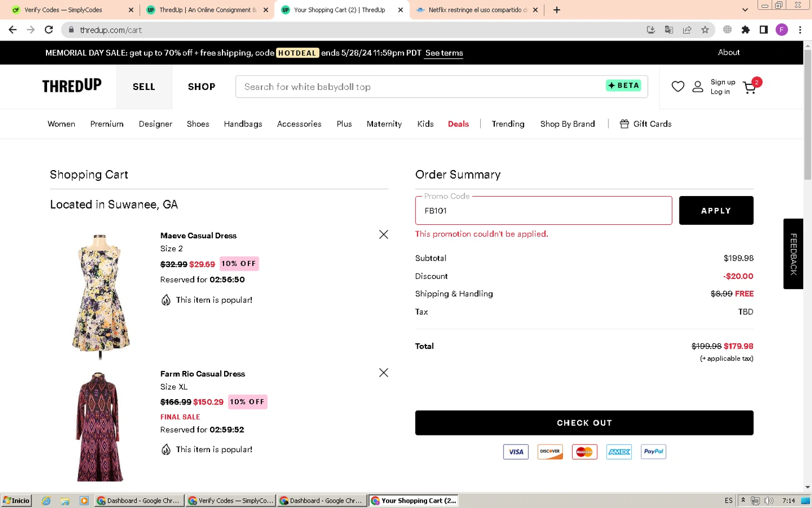Click the browser forward arrow
Viewport: 812px width, 508px height.
[x=31, y=30]
